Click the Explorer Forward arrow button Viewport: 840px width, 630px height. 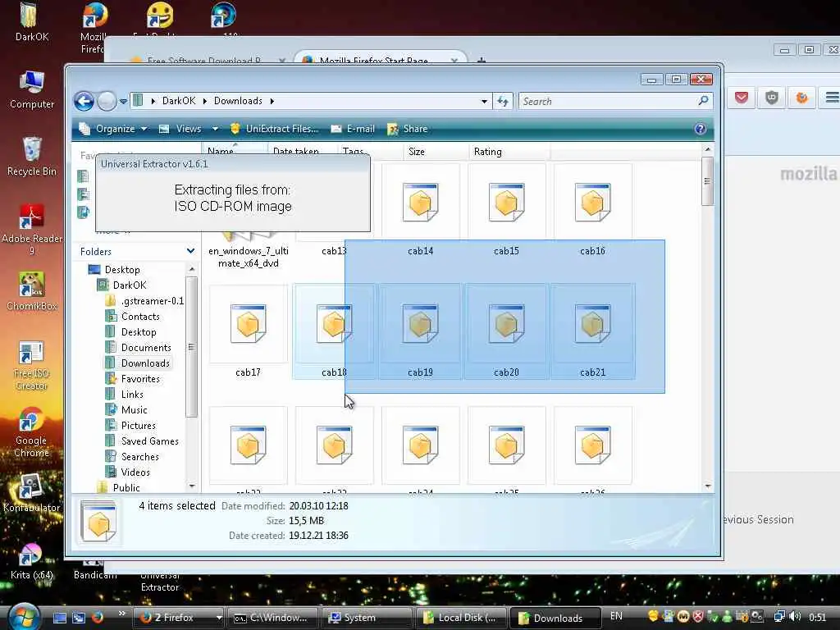point(107,101)
